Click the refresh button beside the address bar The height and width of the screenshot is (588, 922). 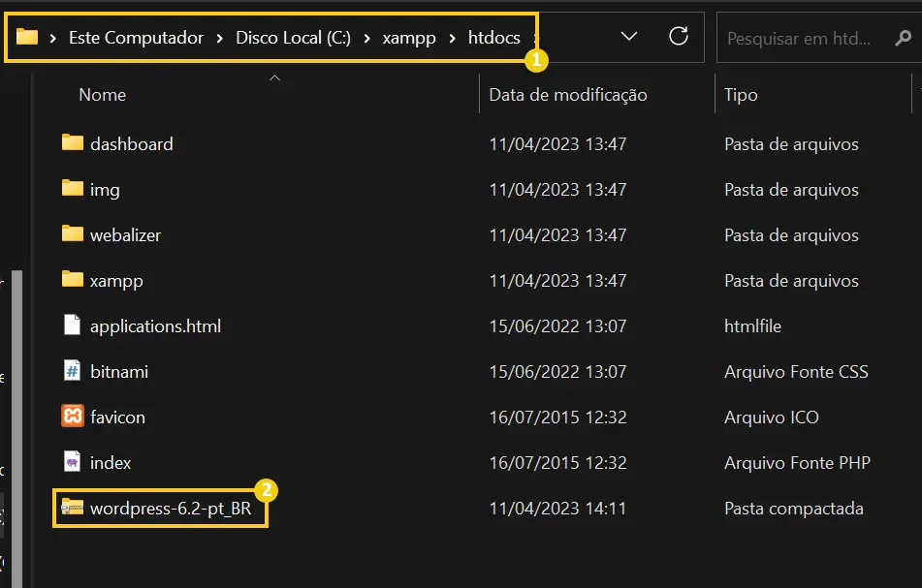point(679,37)
